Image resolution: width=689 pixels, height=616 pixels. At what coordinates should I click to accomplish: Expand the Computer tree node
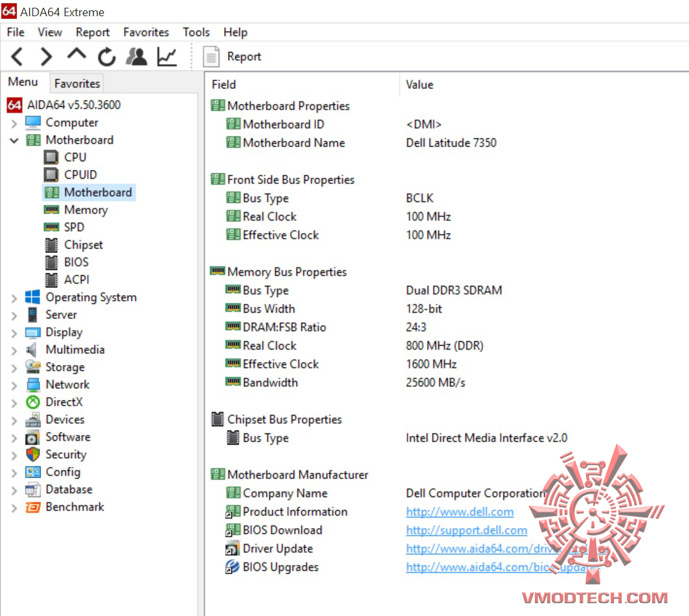click(x=14, y=124)
